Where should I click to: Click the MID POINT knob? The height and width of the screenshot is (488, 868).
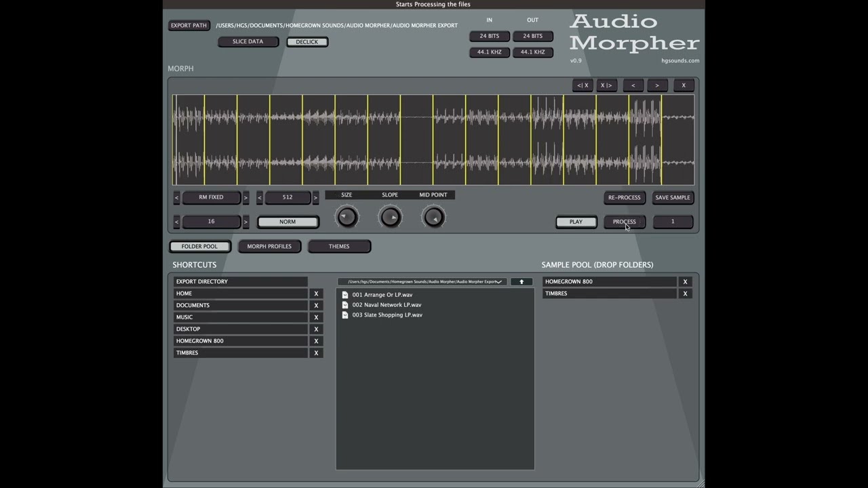433,217
